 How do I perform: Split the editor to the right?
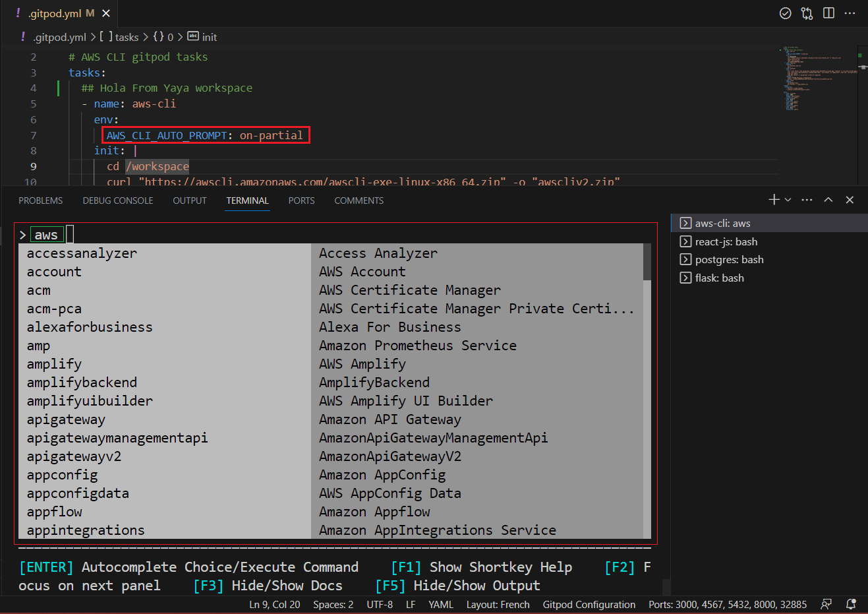828,13
